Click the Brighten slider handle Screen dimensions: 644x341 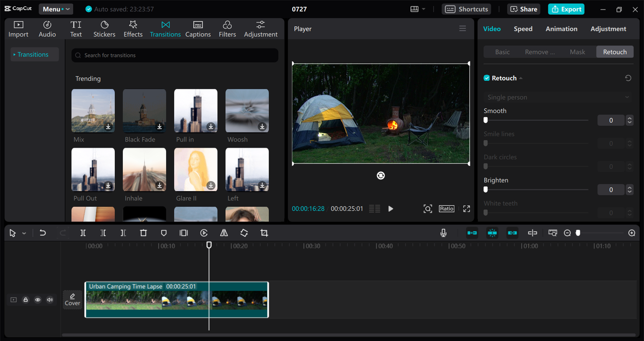pos(486,190)
